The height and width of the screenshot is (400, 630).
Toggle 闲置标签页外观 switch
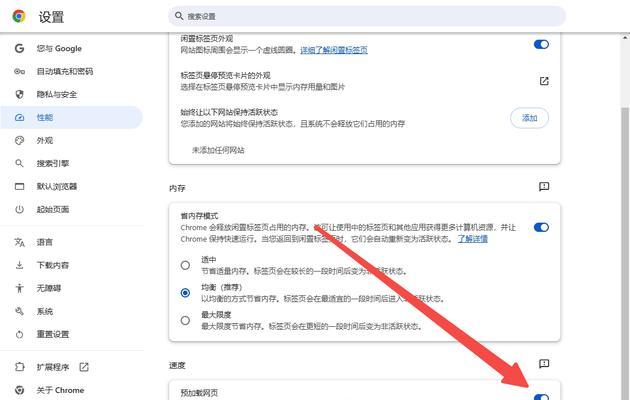coord(541,44)
